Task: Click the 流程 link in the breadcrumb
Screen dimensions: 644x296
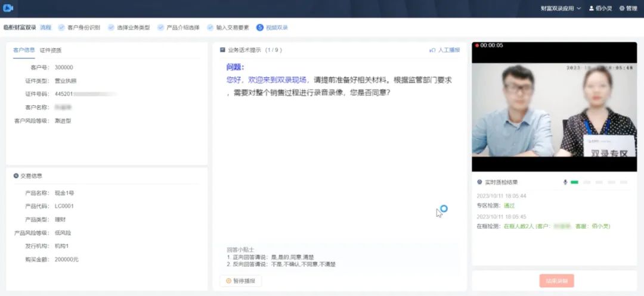Action: (46, 27)
